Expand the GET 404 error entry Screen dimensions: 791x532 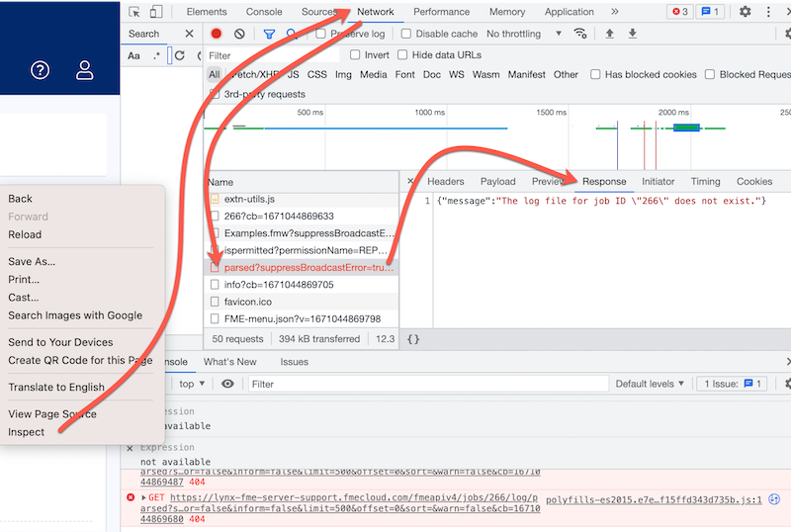tap(143, 497)
